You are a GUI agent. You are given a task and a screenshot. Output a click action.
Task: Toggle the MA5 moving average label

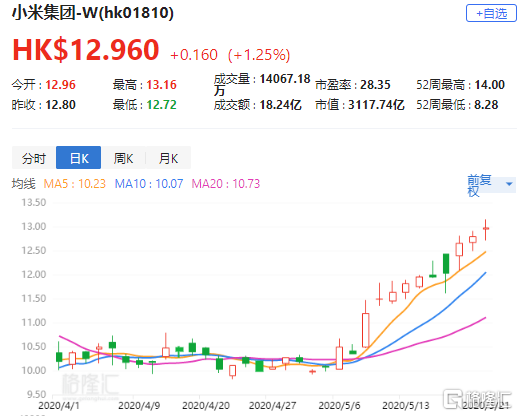[x=75, y=184]
